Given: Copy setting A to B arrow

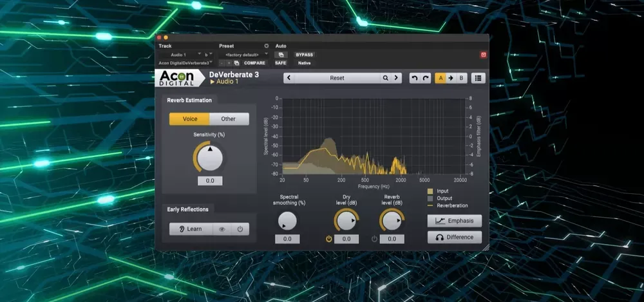Looking at the screenshot, I should [451, 78].
